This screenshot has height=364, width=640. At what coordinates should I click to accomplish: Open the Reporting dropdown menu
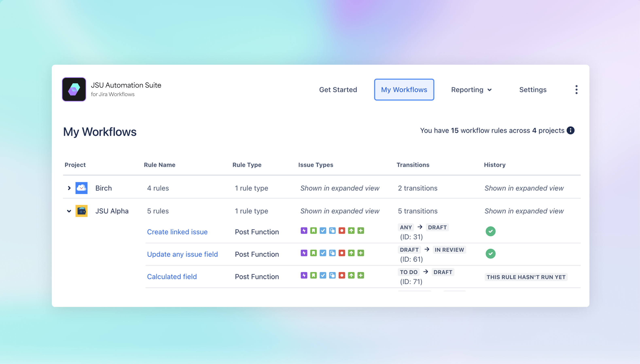pos(471,90)
